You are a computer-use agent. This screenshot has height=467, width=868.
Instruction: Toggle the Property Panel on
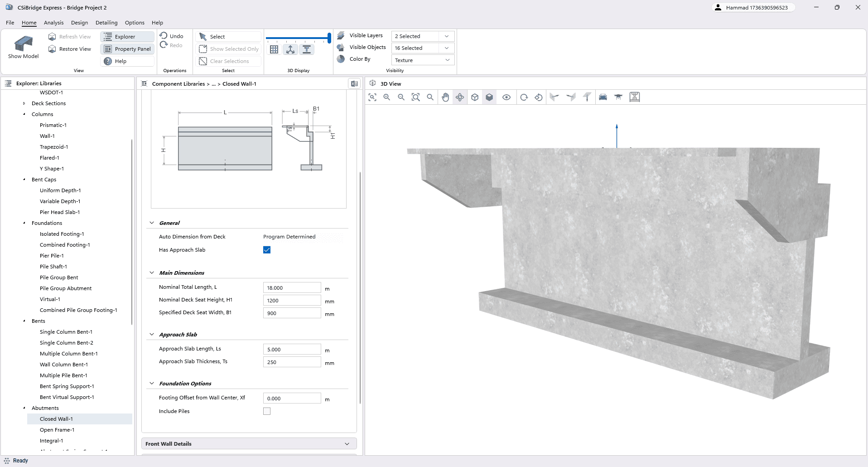pyautogui.click(x=127, y=49)
